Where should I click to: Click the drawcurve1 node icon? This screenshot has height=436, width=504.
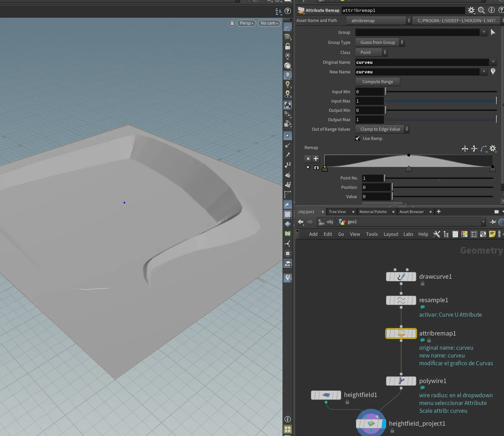(401, 277)
